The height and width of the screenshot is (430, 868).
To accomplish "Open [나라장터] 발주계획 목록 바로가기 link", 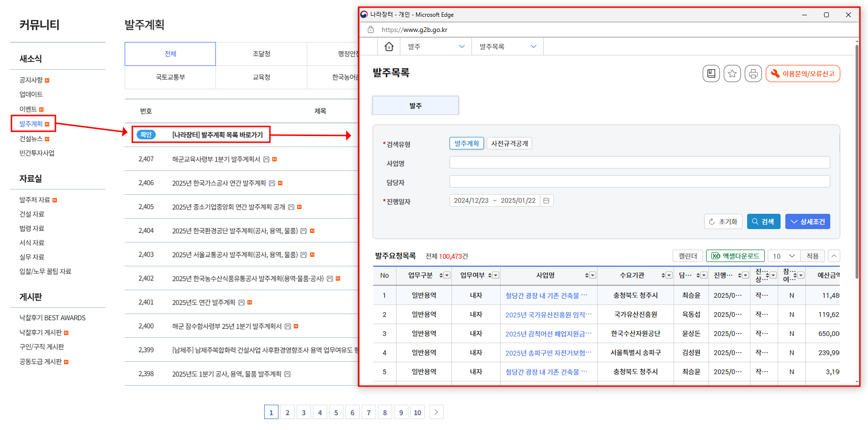I will point(217,135).
